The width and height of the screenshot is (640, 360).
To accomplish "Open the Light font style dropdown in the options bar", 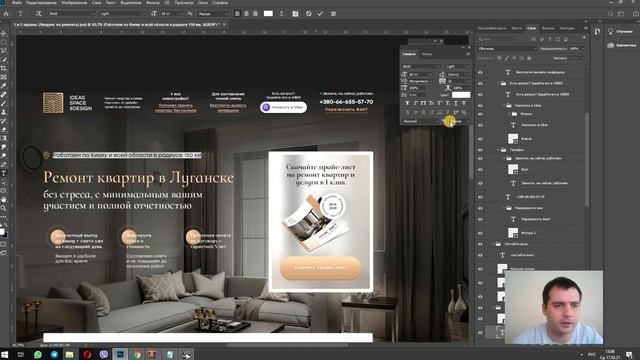I will [x=122, y=13].
